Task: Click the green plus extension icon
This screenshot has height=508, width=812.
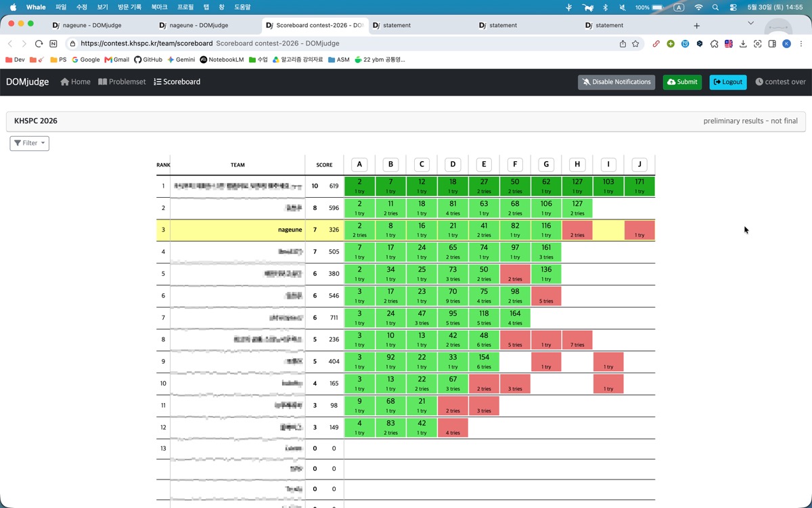Action: (x=671, y=43)
